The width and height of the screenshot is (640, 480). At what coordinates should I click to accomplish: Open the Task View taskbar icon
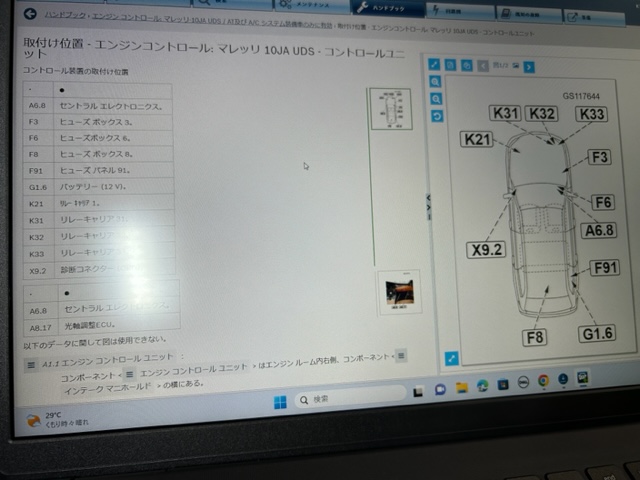pyautogui.click(x=418, y=392)
